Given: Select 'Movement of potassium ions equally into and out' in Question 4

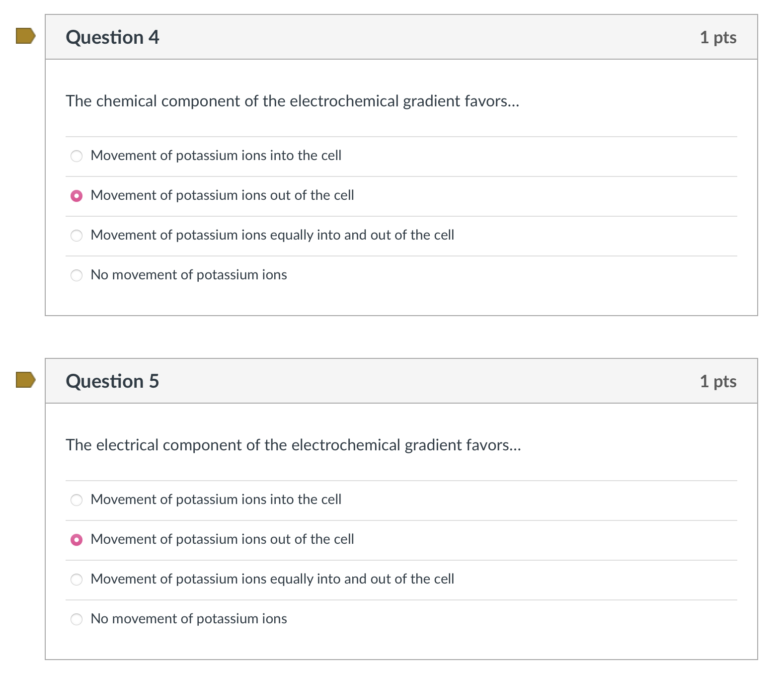Looking at the screenshot, I should pos(77,236).
